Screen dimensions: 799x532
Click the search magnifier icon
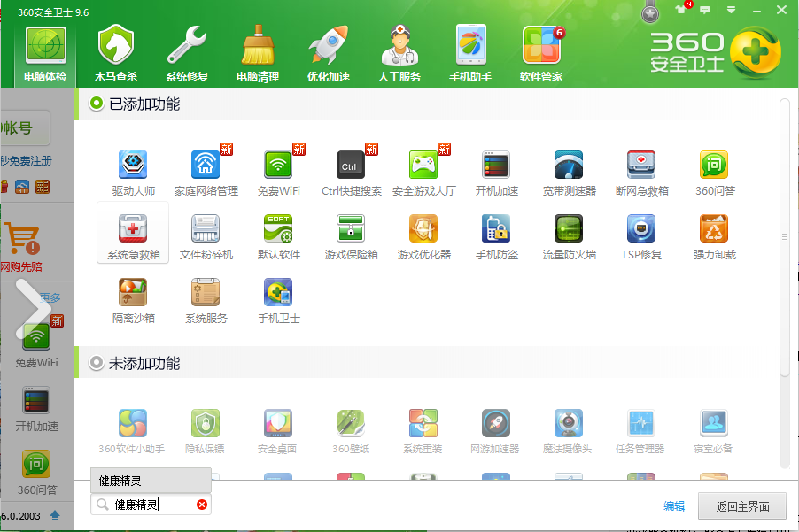pos(103,505)
